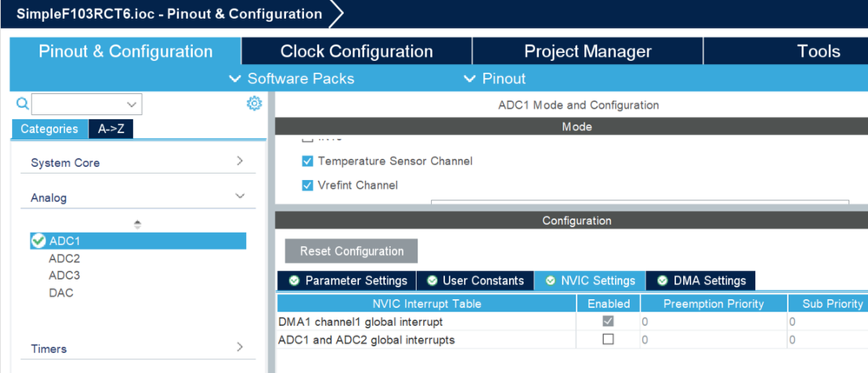The width and height of the screenshot is (868, 373).
Task: Open the settings gear icon
Action: pos(254,103)
